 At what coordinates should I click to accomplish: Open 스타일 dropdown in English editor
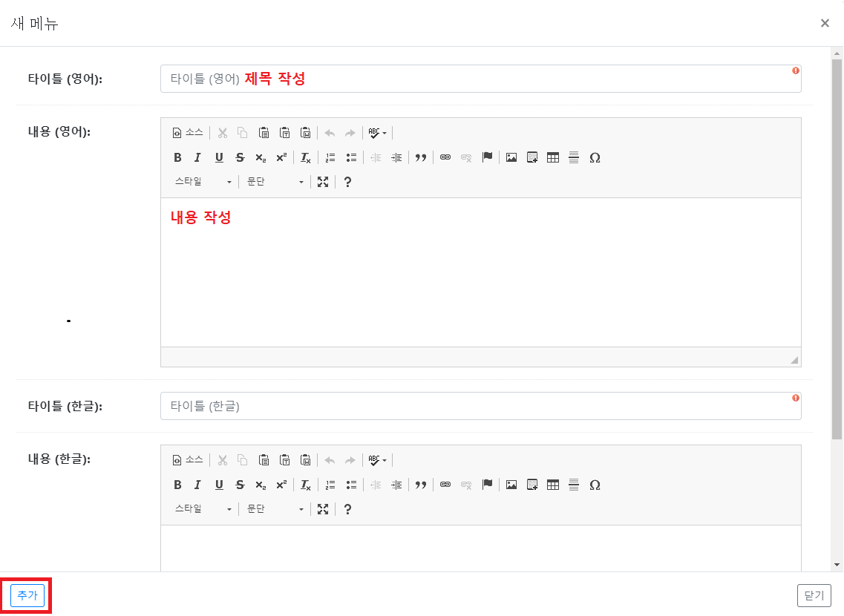point(203,182)
